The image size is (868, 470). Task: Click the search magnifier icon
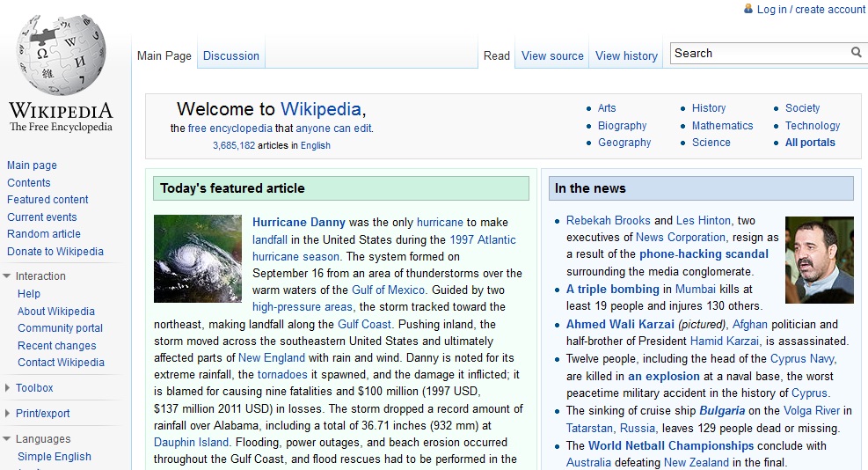coord(856,53)
